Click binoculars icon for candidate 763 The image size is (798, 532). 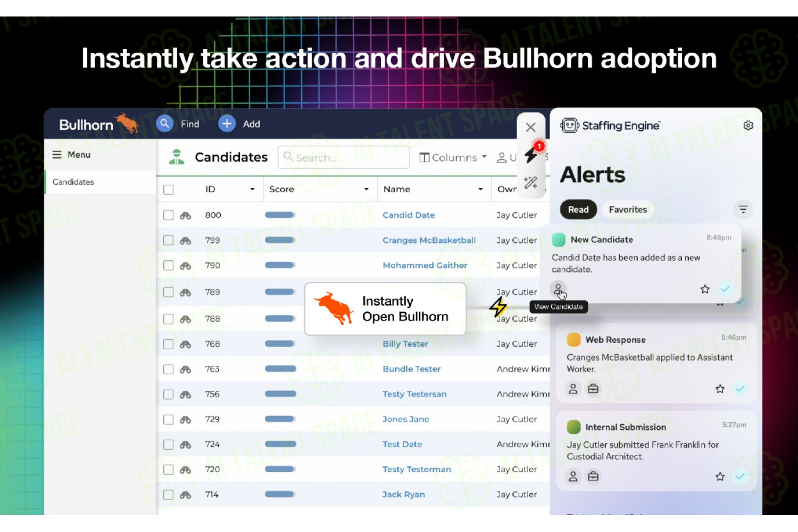[x=185, y=369]
